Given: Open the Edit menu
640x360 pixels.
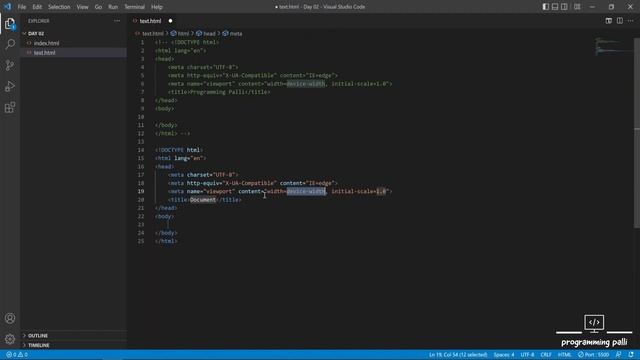Looking at the screenshot, I should 37,7.
